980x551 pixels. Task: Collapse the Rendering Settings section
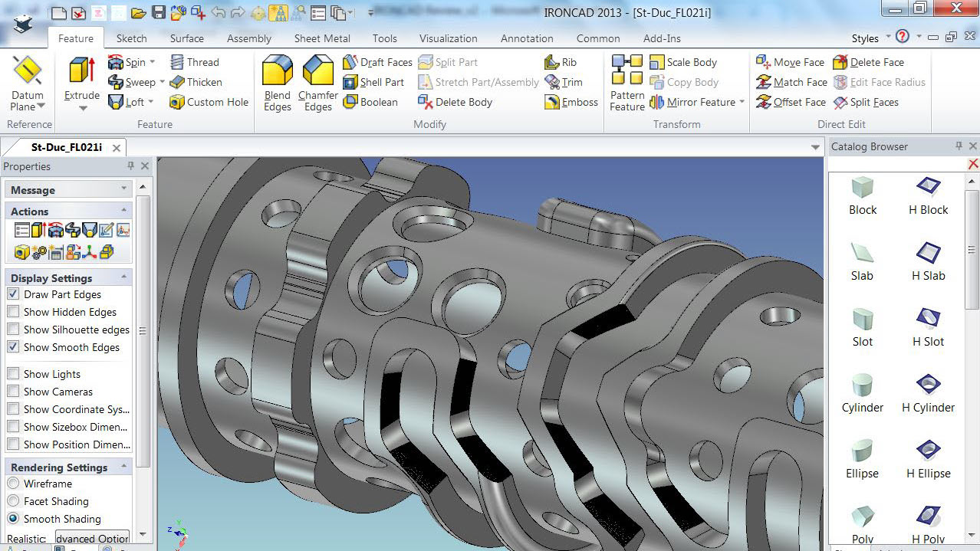(125, 467)
